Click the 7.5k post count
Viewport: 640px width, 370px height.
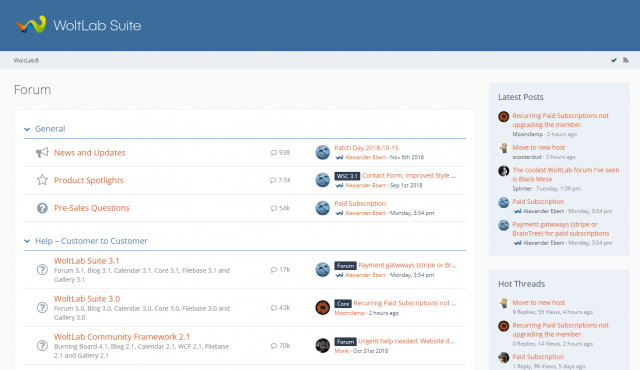[x=280, y=180]
